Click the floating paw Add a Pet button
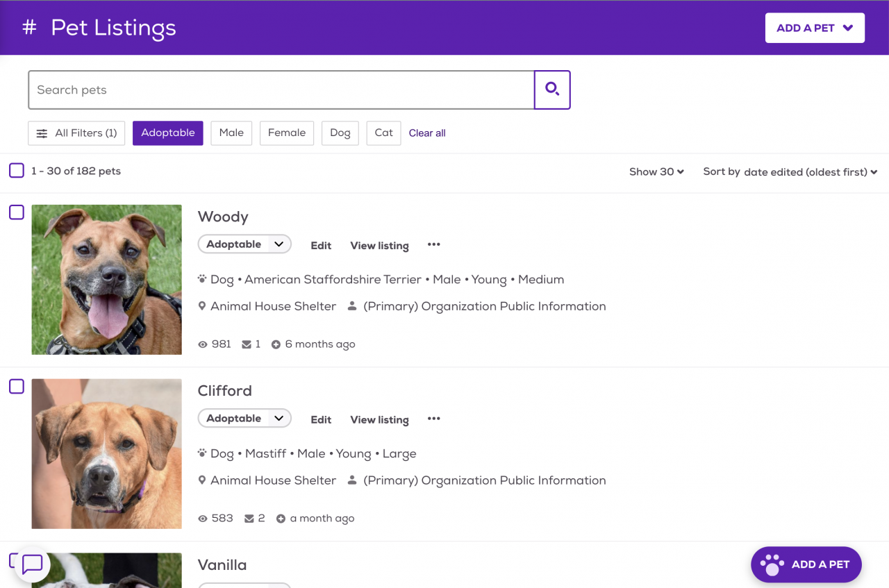Screen dimensions: 889x588 click(806, 564)
